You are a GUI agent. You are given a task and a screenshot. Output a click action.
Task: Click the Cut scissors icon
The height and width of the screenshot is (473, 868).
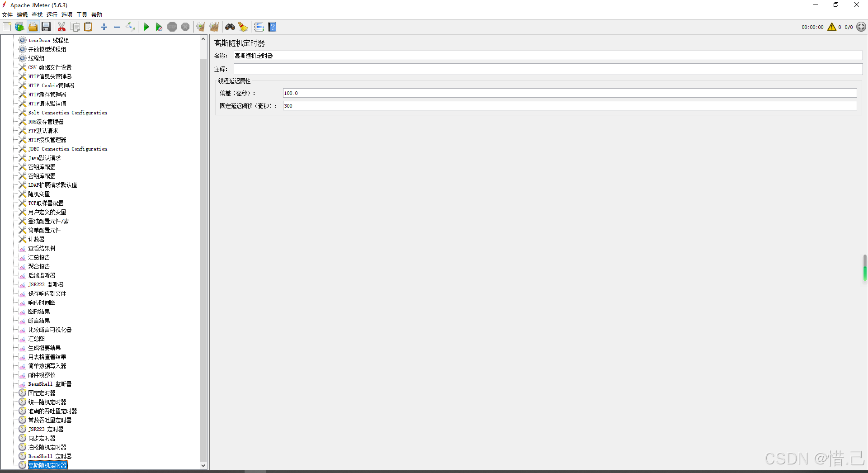[62, 27]
